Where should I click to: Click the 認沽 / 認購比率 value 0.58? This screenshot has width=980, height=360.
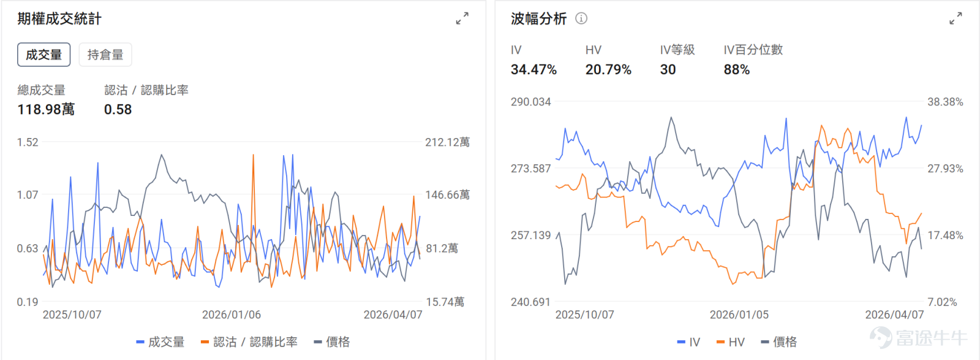point(118,110)
